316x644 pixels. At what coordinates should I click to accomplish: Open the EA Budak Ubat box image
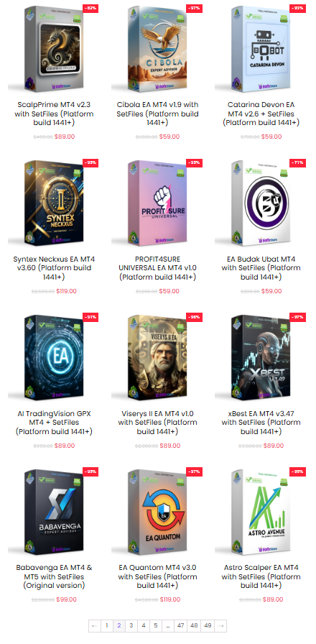261,203
